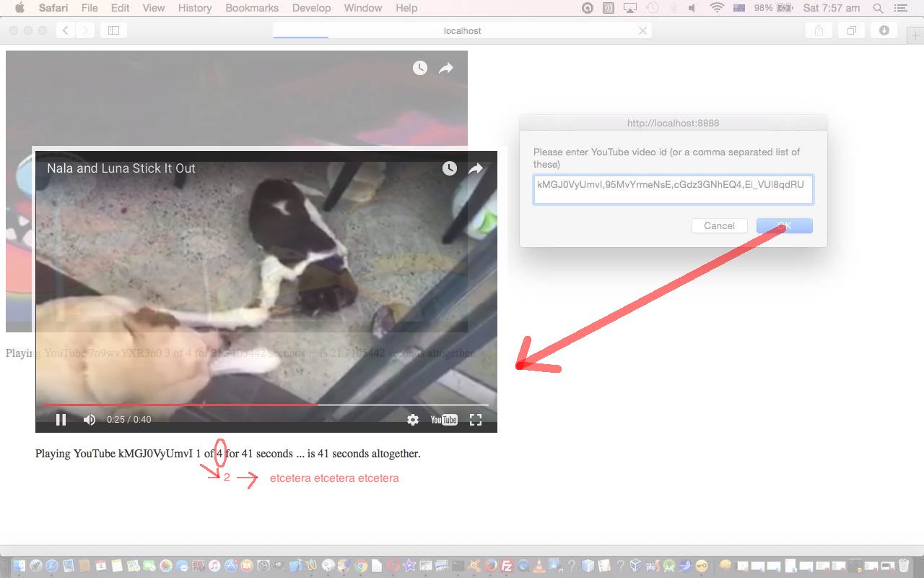Open the AirPlay display menu
Viewport: 924px width, 578px height.
(x=630, y=8)
